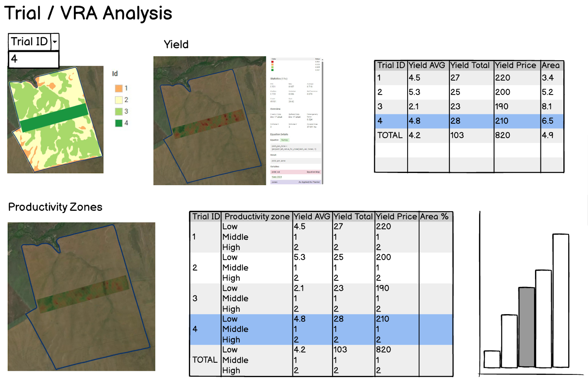Click the dark green trial strip on zones map

click(x=54, y=117)
